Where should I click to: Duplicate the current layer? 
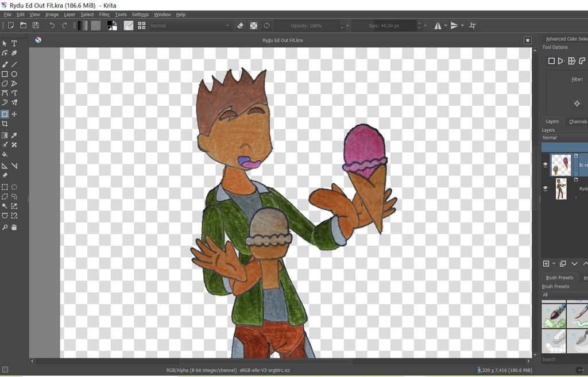[563, 263]
